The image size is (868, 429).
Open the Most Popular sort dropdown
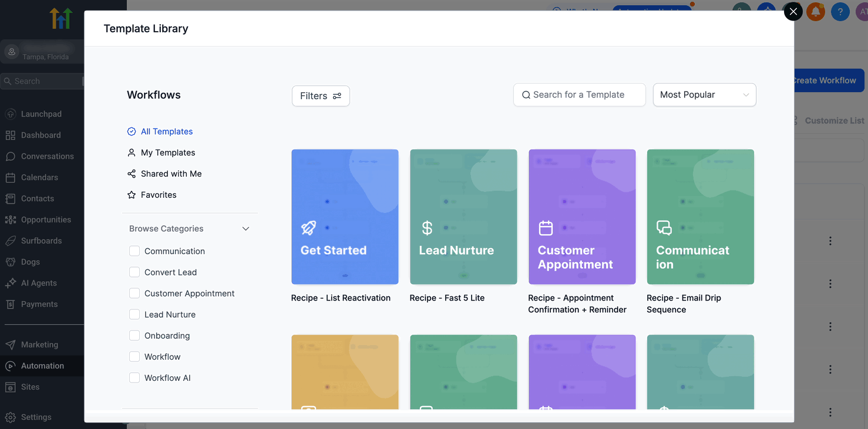pyautogui.click(x=704, y=94)
